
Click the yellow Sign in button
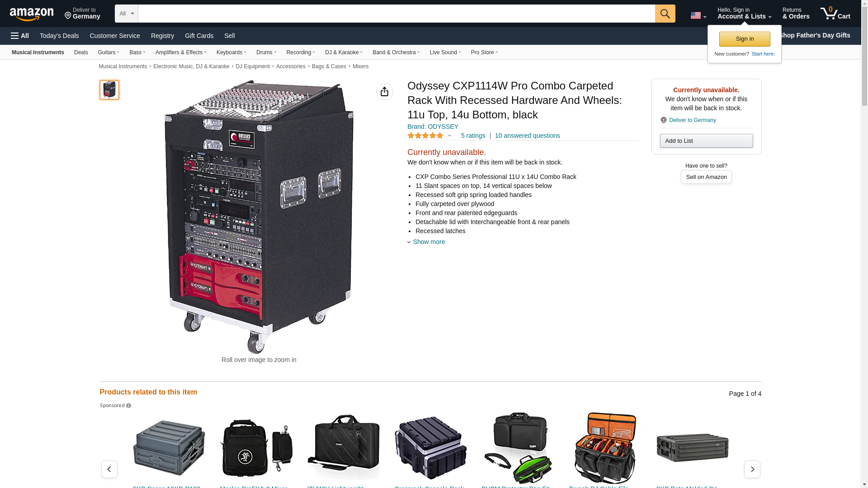(x=744, y=39)
